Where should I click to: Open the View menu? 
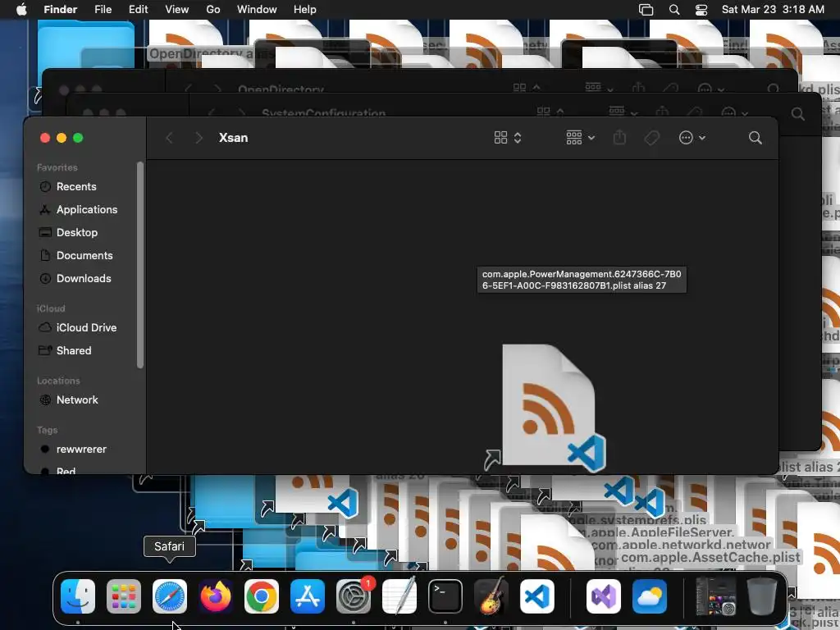[177, 9]
